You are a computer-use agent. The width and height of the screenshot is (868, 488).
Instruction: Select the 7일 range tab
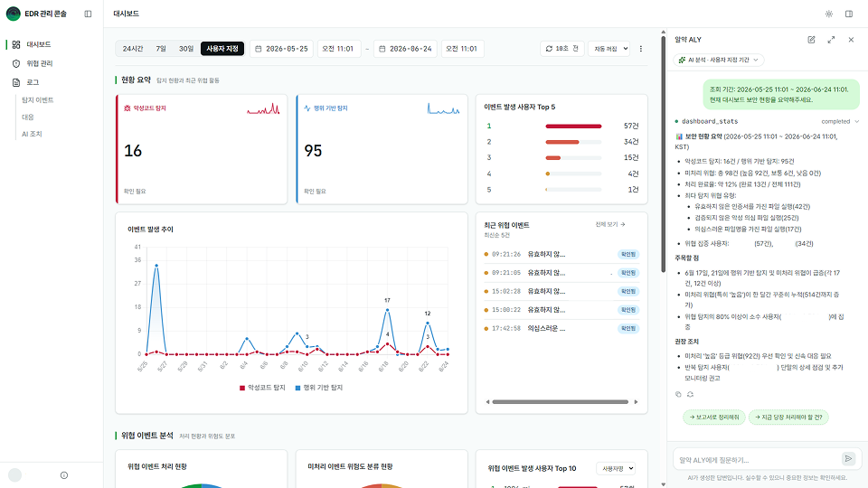161,49
